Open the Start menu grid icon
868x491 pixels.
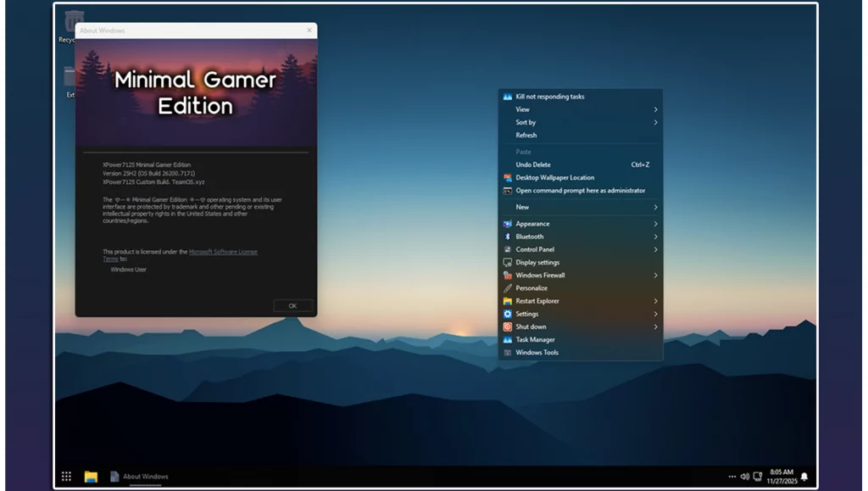66,477
